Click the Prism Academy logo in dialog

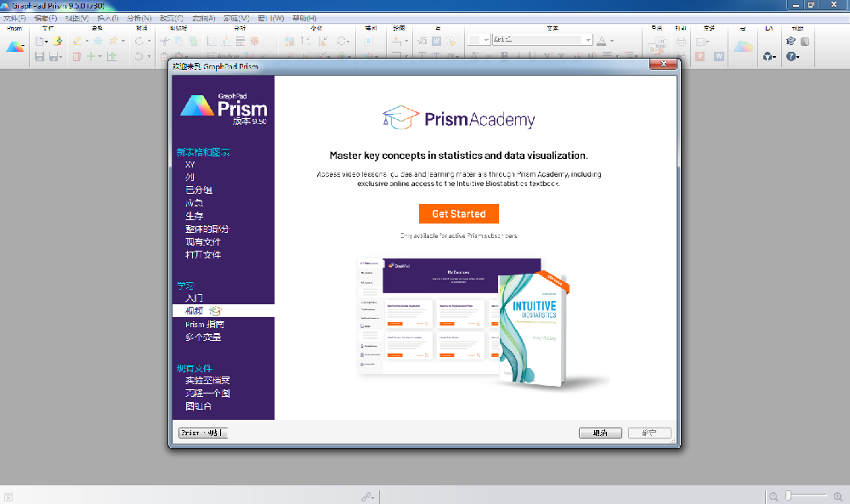[459, 117]
